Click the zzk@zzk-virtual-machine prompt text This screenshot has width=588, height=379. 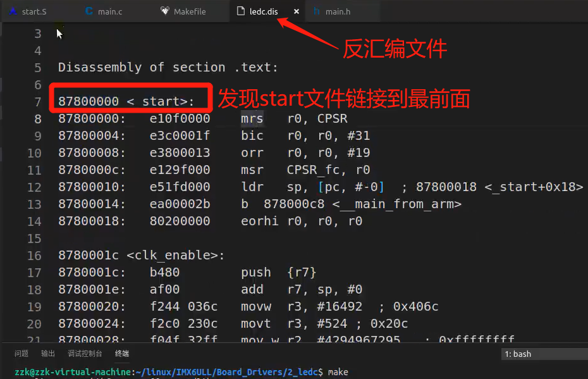coord(73,372)
